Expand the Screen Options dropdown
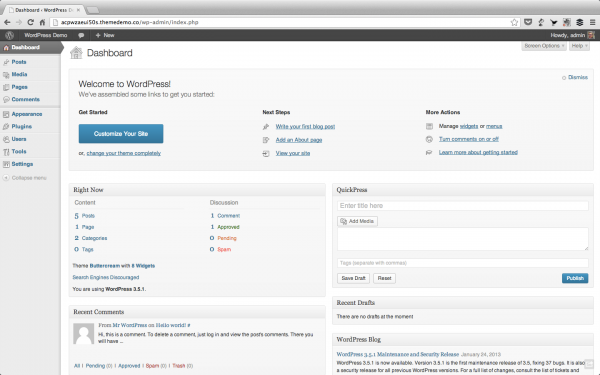 click(544, 46)
